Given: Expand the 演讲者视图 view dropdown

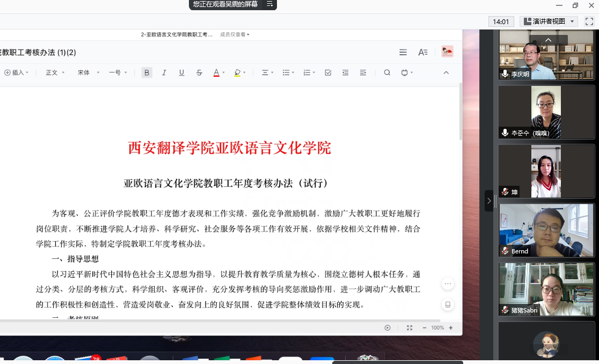Looking at the screenshot, I should (x=573, y=21).
